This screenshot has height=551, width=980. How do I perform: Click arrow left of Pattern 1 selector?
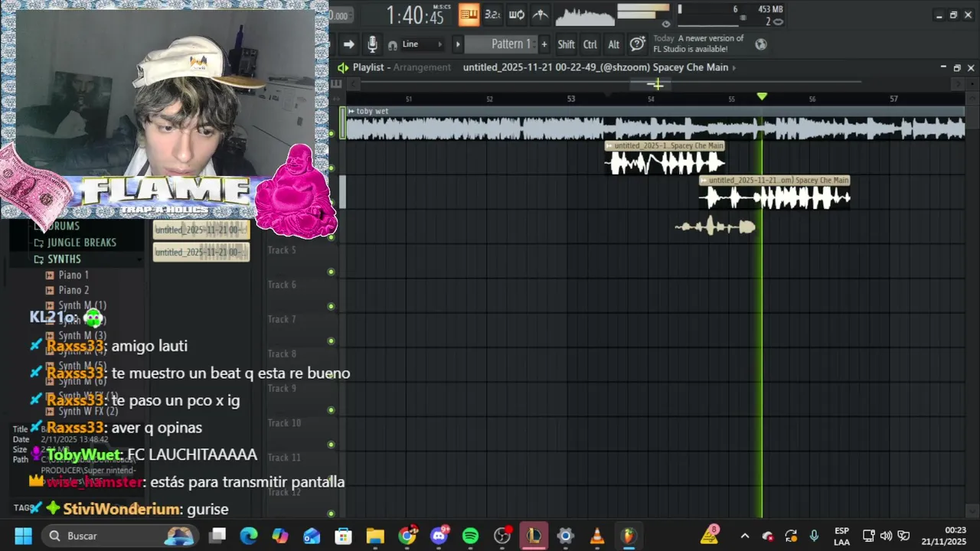pyautogui.click(x=458, y=44)
